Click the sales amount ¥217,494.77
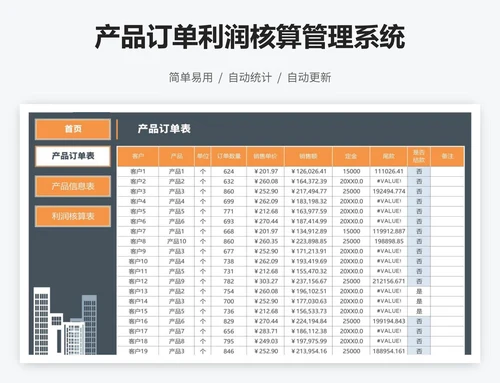The width and height of the screenshot is (500, 383). [x=309, y=191]
